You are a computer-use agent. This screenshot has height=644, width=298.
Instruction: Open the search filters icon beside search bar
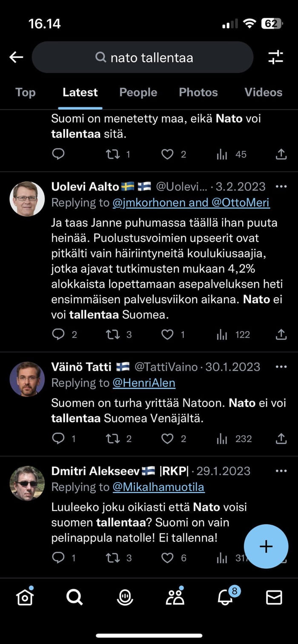pos(276,57)
